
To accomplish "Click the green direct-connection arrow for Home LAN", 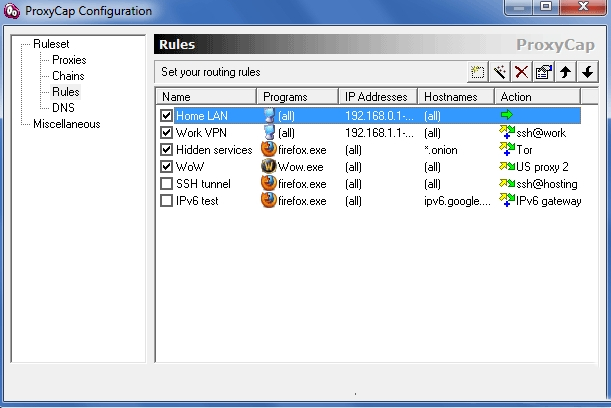I will [x=506, y=116].
